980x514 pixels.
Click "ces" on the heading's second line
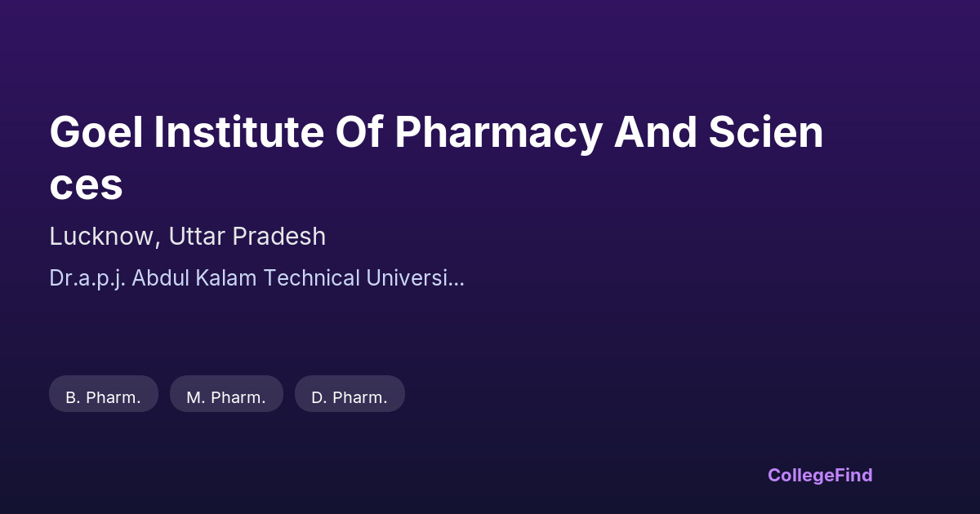click(x=86, y=185)
